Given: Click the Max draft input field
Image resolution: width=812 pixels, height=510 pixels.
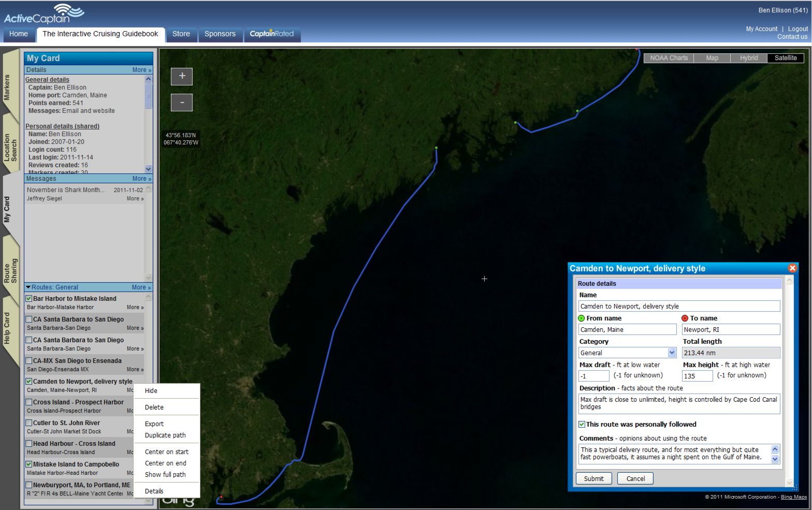Looking at the screenshot, I should tap(593, 376).
